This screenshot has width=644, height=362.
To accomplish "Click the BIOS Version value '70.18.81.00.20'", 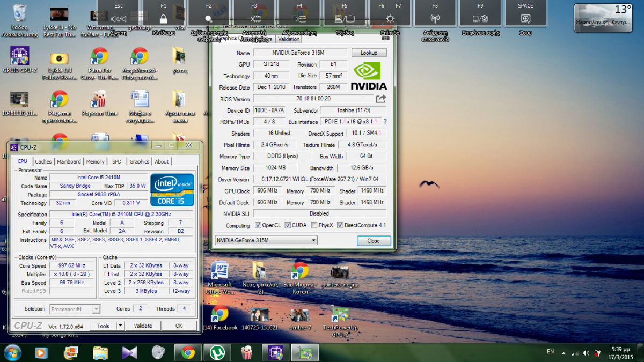I will (x=313, y=99).
